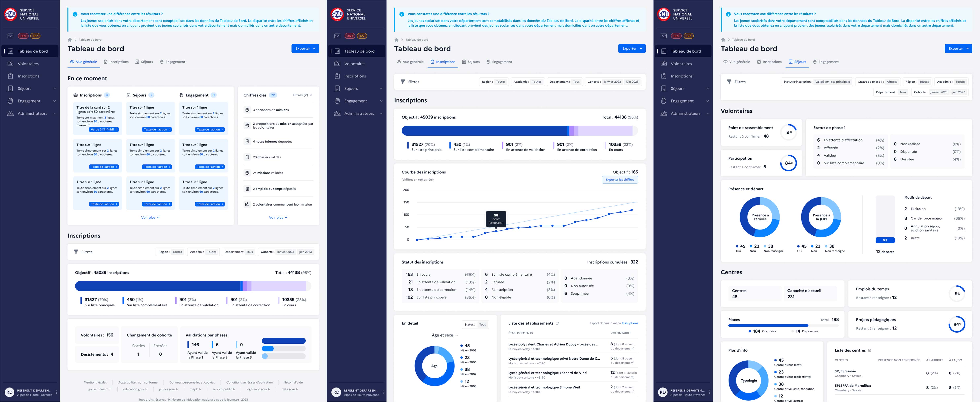Open Filtres (2) dropdown in Chiffres clés
980x402 pixels.
tap(303, 95)
